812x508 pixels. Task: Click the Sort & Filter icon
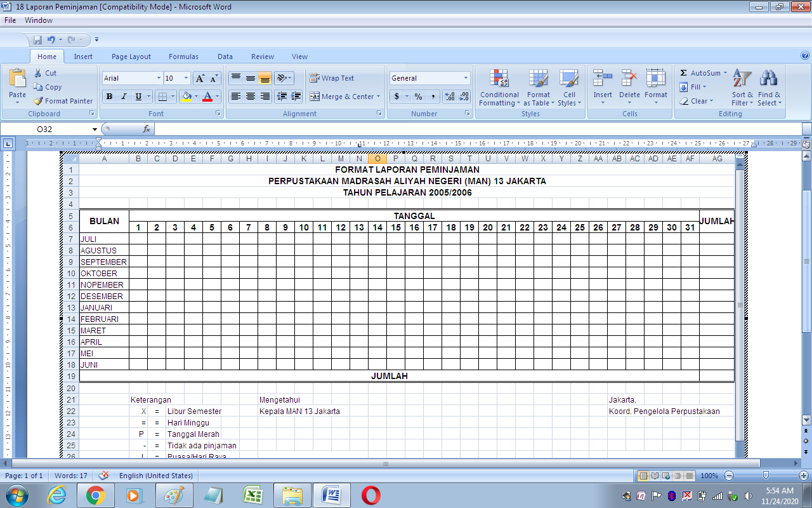[x=742, y=79]
